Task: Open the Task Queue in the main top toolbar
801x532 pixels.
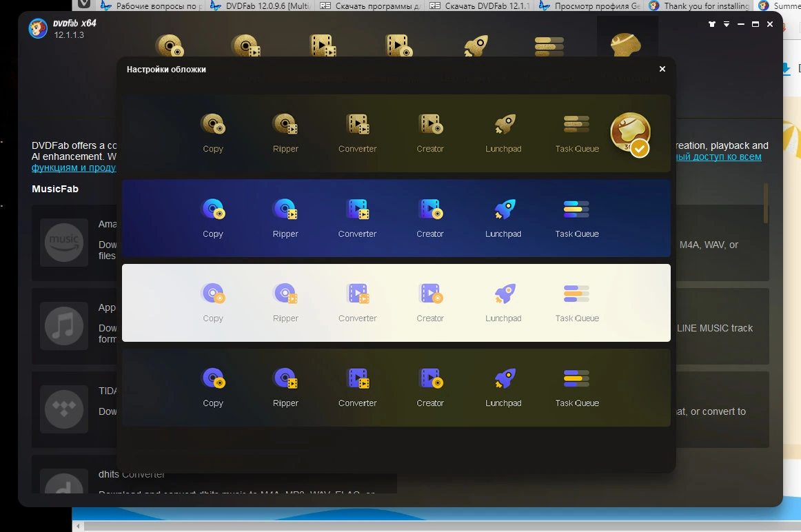Action: [x=549, y=46]
